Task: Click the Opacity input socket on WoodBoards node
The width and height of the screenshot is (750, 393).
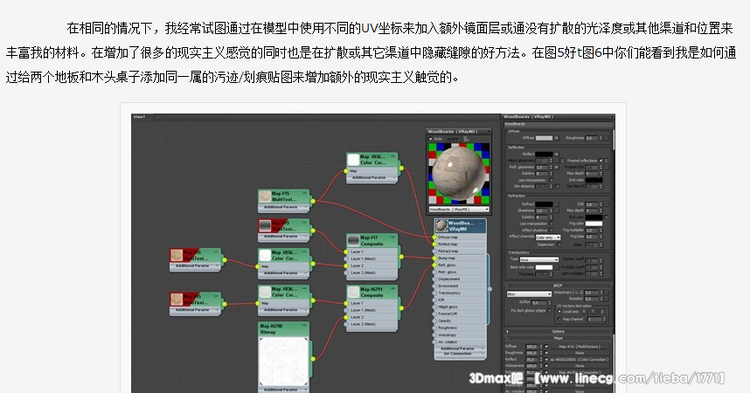Action: point(435,321)
